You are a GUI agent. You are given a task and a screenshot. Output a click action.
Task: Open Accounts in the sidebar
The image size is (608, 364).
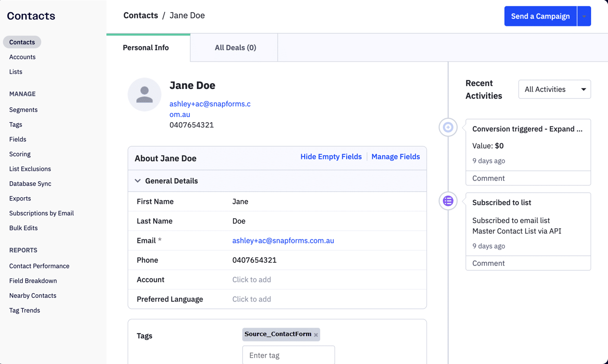22,57
